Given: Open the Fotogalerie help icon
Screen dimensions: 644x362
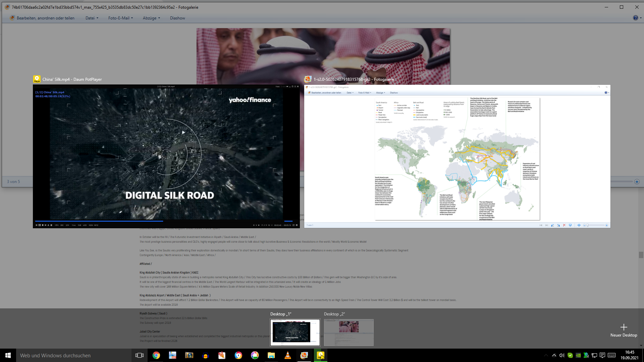Looking at the screenshot, I should pos(635,18).
